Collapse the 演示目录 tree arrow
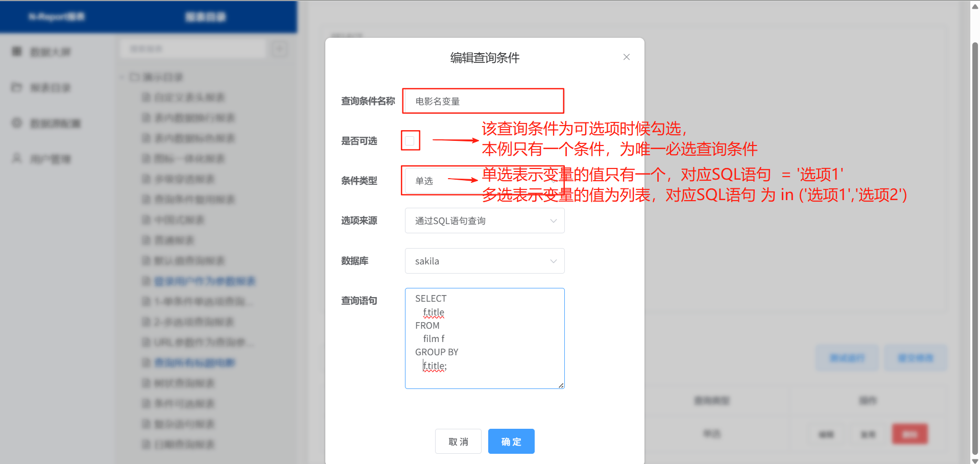 (x=122, y=77)
